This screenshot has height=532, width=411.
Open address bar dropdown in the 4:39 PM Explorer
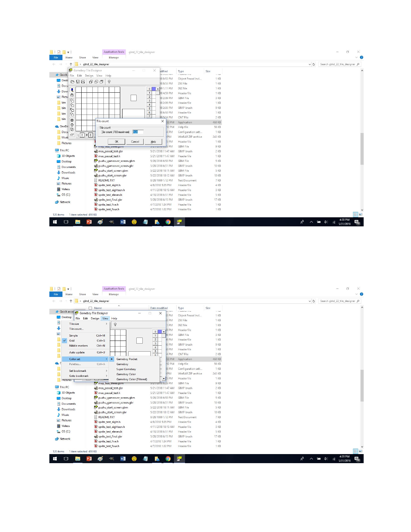click(310, 301)
